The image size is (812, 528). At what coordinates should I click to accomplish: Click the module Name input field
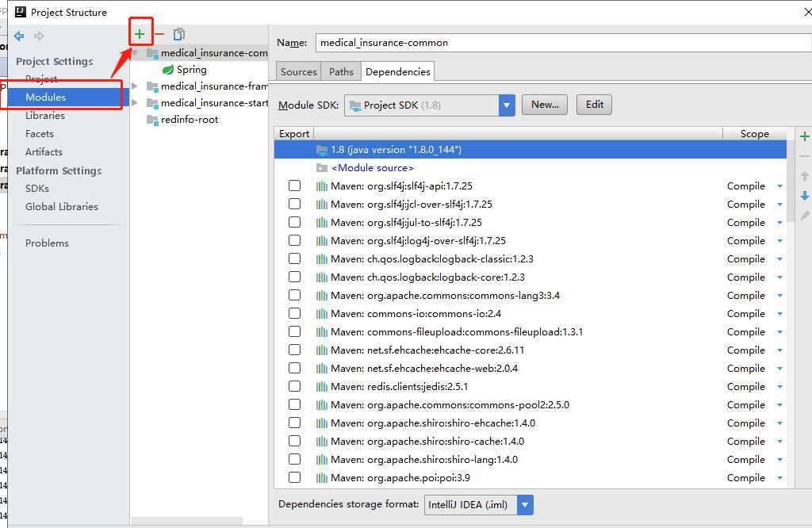point(564,43)
